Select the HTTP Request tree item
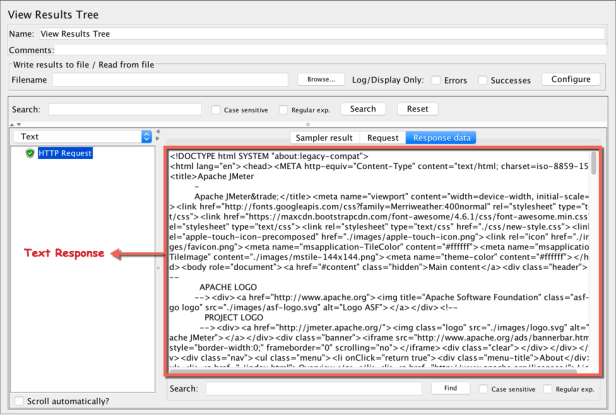 click(x=65, y=153)
